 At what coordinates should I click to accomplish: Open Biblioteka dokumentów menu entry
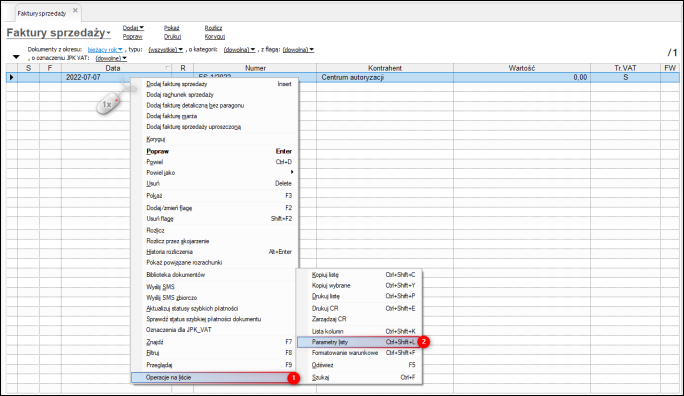(215, 275)
